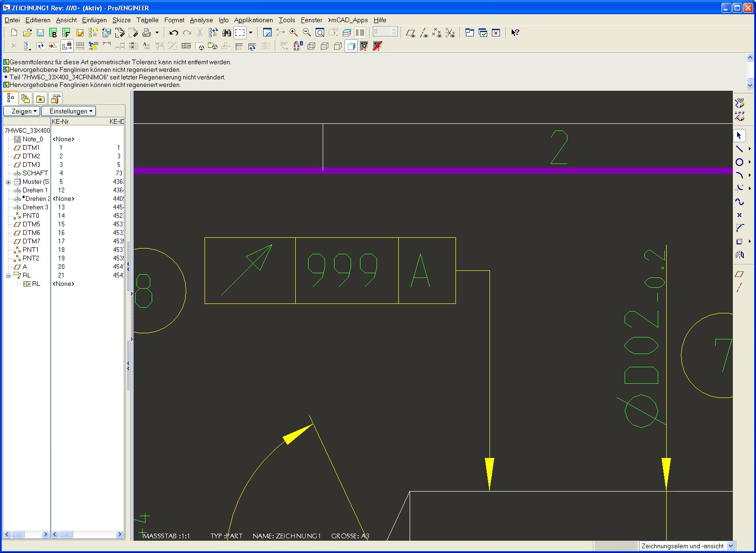Toggle coordinate systems display

450,33
